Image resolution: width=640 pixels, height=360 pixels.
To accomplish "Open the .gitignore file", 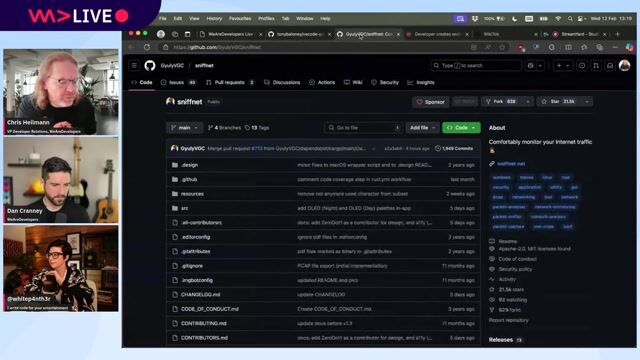I will (x=192, y=266).
